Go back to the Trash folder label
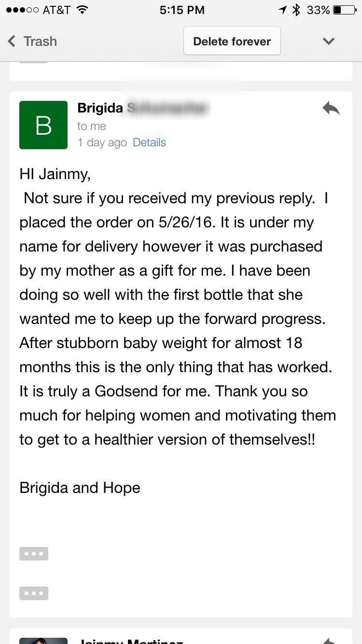 [x=41, y=41]
